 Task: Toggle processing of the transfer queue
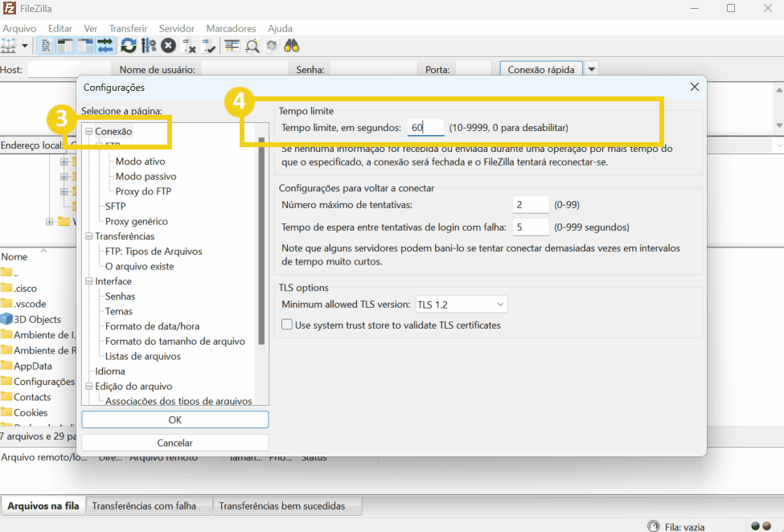pyautogui.click(x=149, y=47)
